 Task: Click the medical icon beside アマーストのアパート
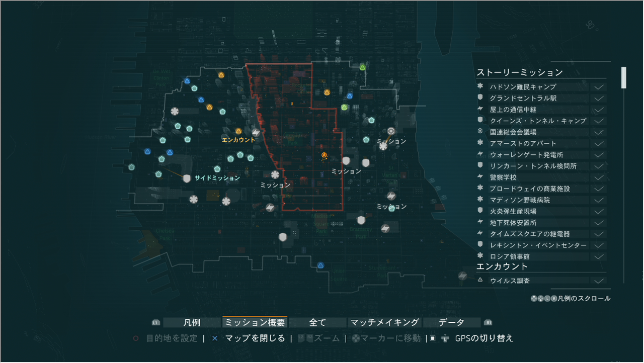(x=480, y=143)
